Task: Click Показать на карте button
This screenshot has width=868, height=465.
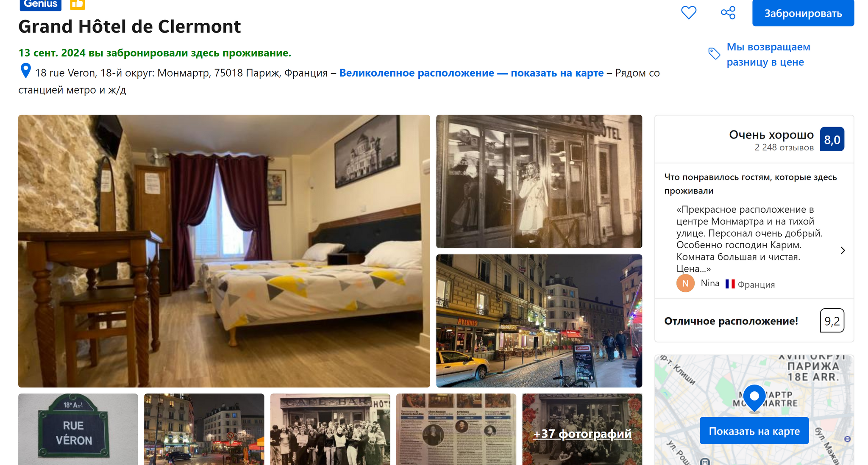Action: click(754, 431)
